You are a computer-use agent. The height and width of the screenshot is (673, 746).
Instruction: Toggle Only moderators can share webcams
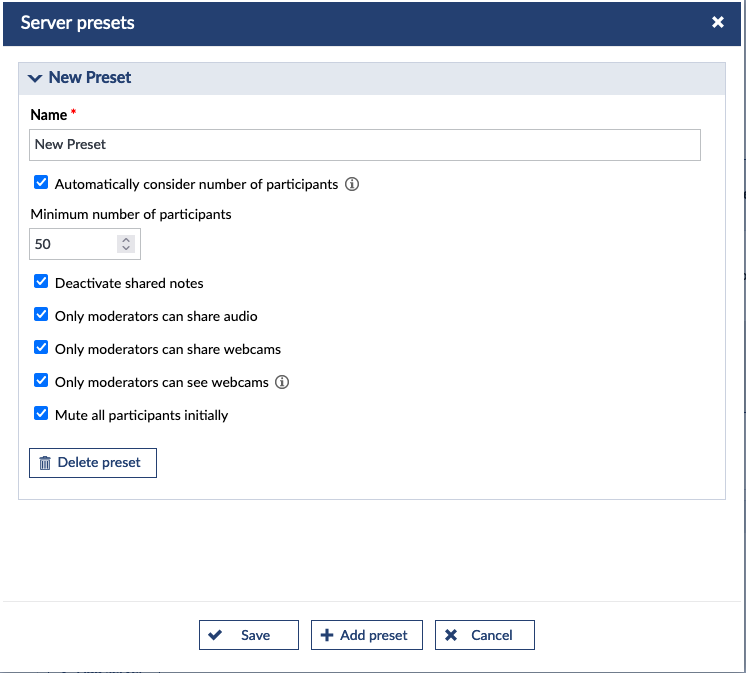pyautogui.click(x=41, y=348)
